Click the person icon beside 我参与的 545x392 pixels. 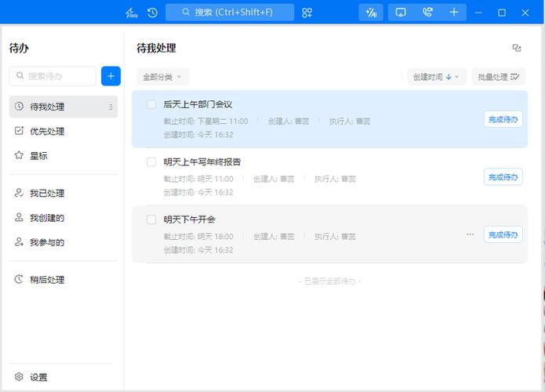point(19,242)
